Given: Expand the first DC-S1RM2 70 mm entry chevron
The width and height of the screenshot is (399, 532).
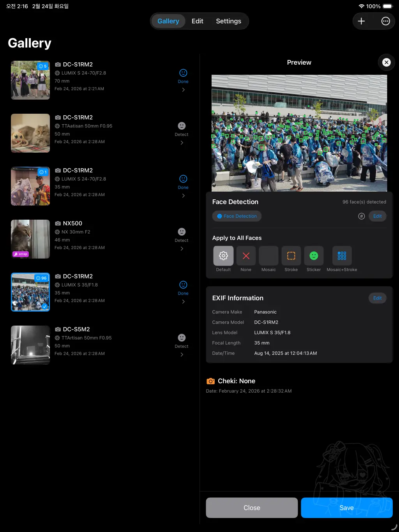Looking at the screenshot, I should click(x=183, y=90).
